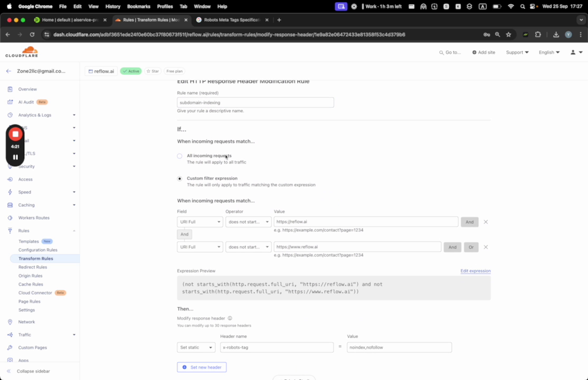Remove the first filter row with X
Image resolution: width=588 pixels, height=380 pixels.
pyautogui.click(x=486, y=222)
